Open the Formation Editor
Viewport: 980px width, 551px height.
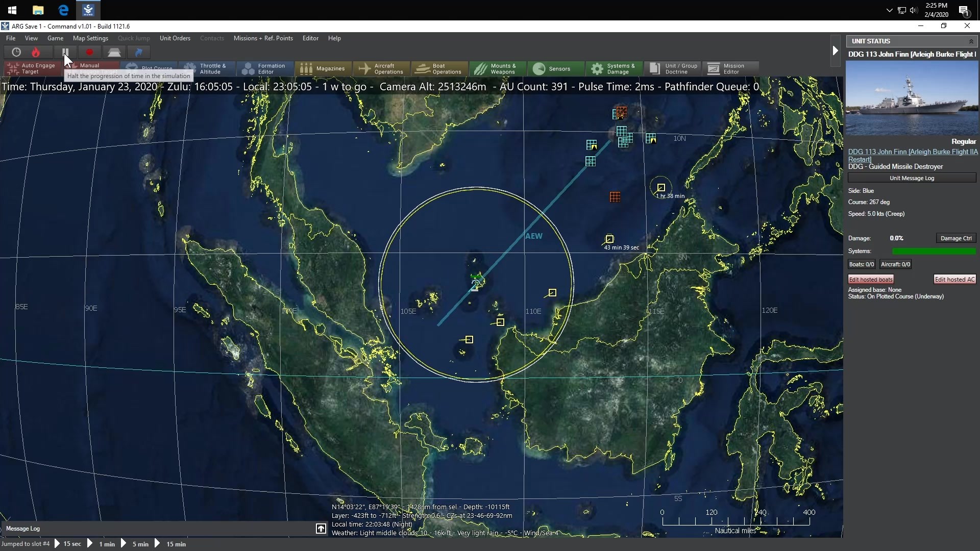pyautogui.click(x=265, y=68)
